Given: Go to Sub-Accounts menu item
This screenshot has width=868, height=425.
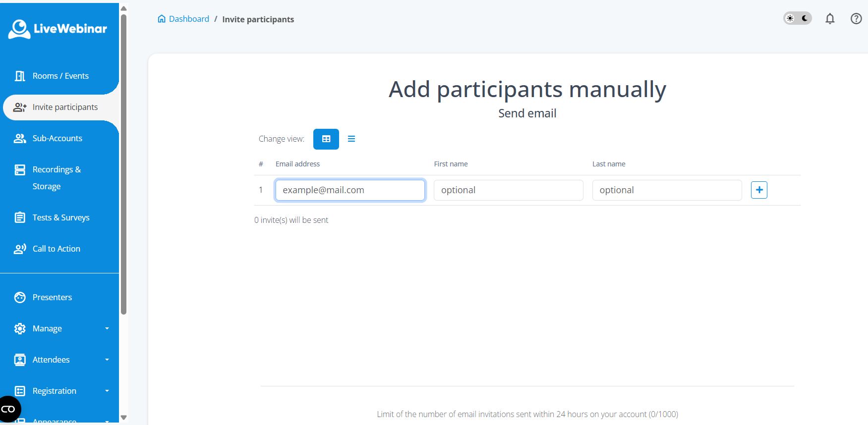Looking at the screenshot, I should (x=57, y=138).
